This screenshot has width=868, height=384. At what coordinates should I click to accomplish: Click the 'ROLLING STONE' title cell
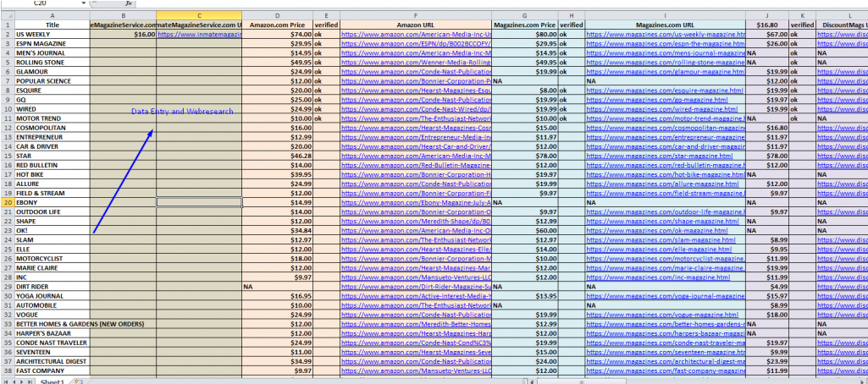click(x=53, y=63)
